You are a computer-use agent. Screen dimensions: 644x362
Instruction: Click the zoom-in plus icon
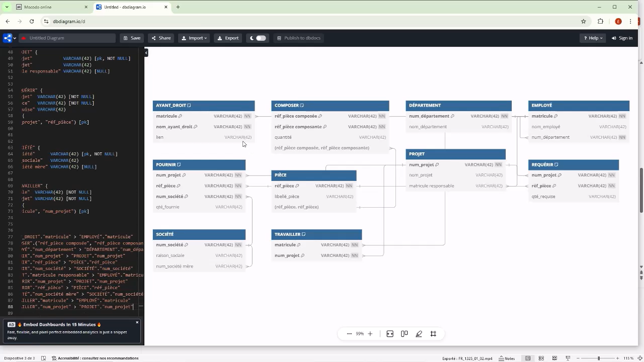point(370,333)
